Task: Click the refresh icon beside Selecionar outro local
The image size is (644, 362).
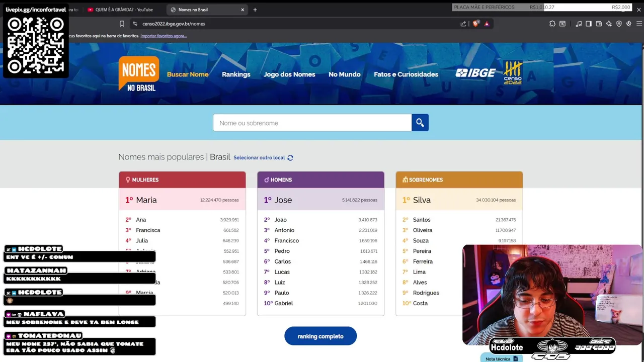Action: pyautogui.click(x=290, y=158)
